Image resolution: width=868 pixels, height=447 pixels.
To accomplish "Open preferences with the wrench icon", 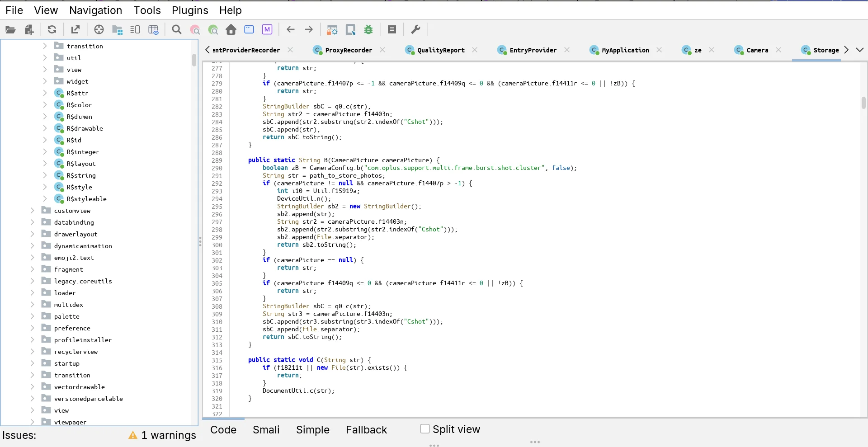I will click(x=415, y=29).
